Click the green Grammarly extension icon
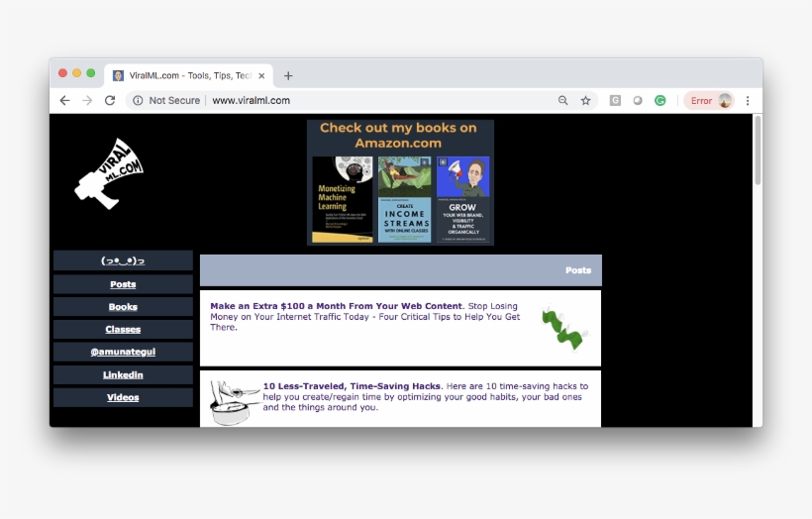 (x=660, y=100)
